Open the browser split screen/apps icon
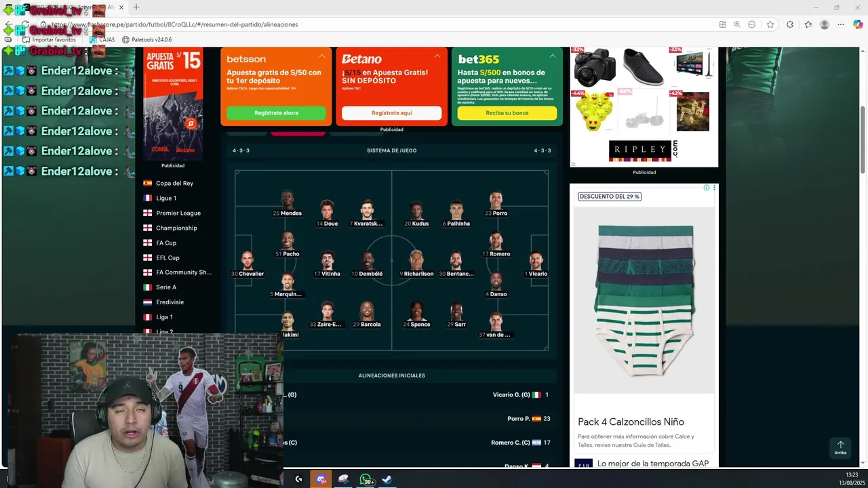Image resolution: width=868 pixels, height=488 pixels. click(722, 24)
